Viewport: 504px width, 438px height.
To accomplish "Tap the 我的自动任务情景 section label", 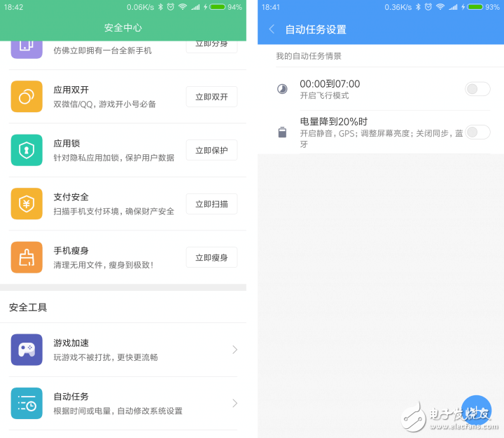I will [309, 56].
